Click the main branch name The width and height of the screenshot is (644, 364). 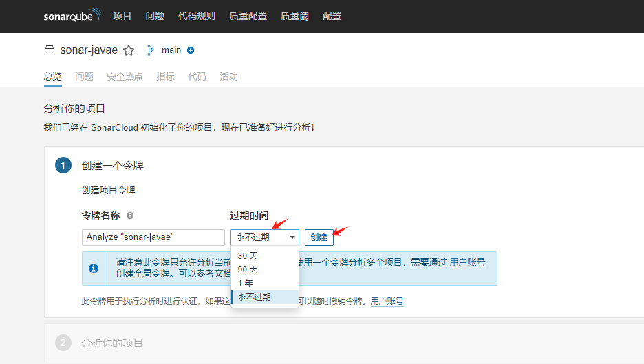coord(171,50)
